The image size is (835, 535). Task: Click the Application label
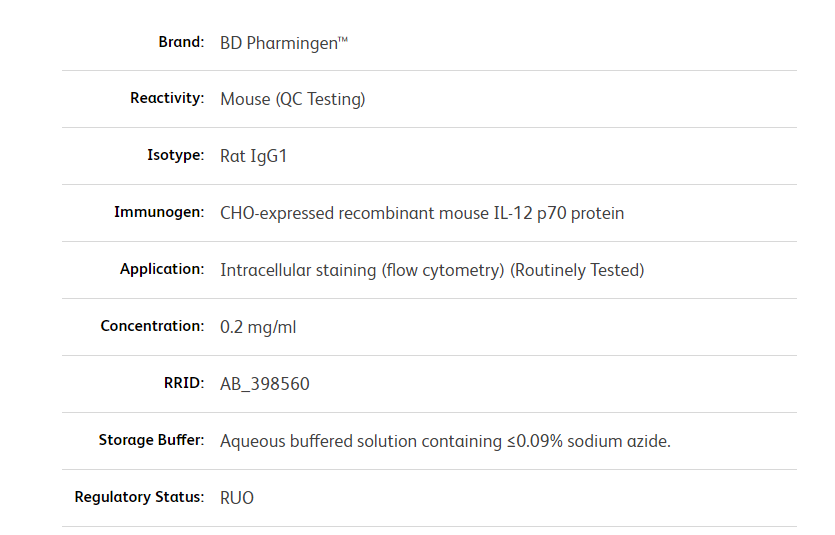click(x=162, y=269)
